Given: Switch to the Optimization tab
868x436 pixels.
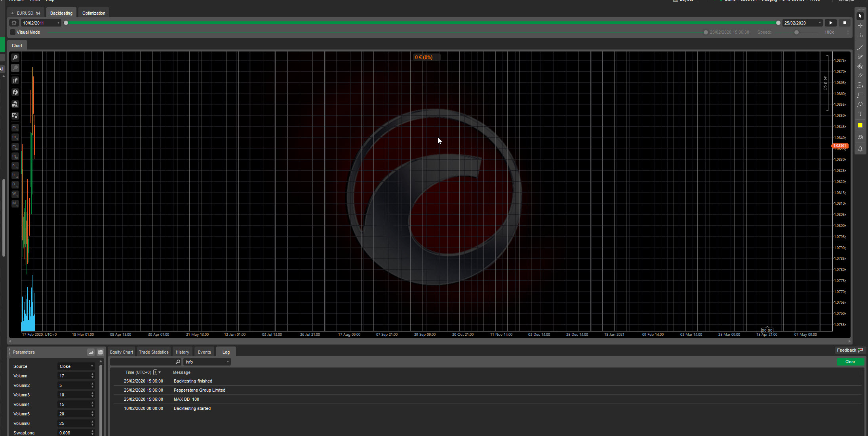Looking at the screenshot, I should [94, 13].
